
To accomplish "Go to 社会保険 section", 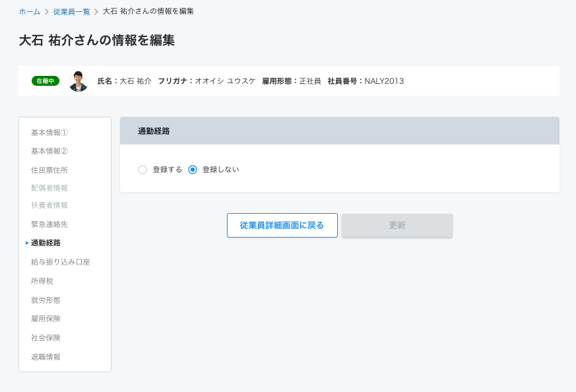I will coord(46,338).
